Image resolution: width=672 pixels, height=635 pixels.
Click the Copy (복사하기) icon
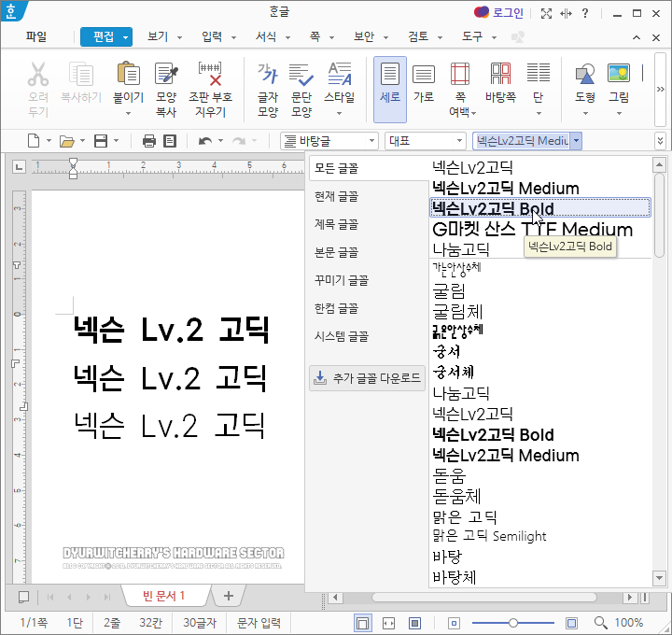coord(81,74)
